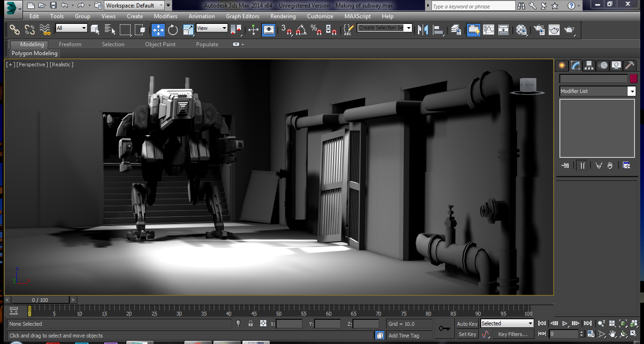Image resolution: width=644 pixels, height=344 pixels.
Task: Open the Rendering menu
Action: click(283, 16)
